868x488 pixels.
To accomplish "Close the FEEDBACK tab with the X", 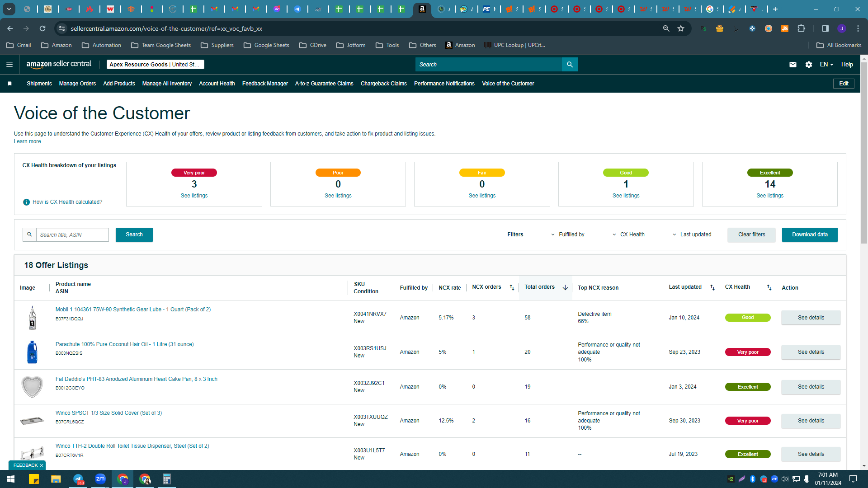I will [x=42, y=465].
